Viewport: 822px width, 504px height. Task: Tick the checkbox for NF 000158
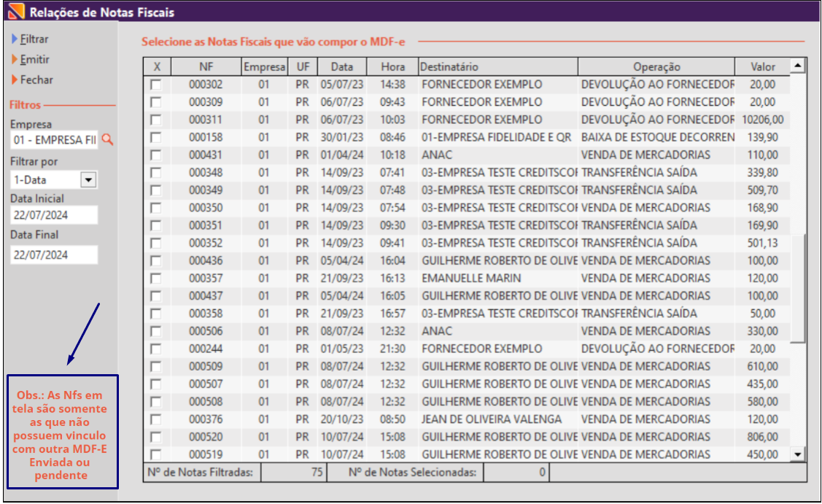pyautogui.click(x=155, y=137)
